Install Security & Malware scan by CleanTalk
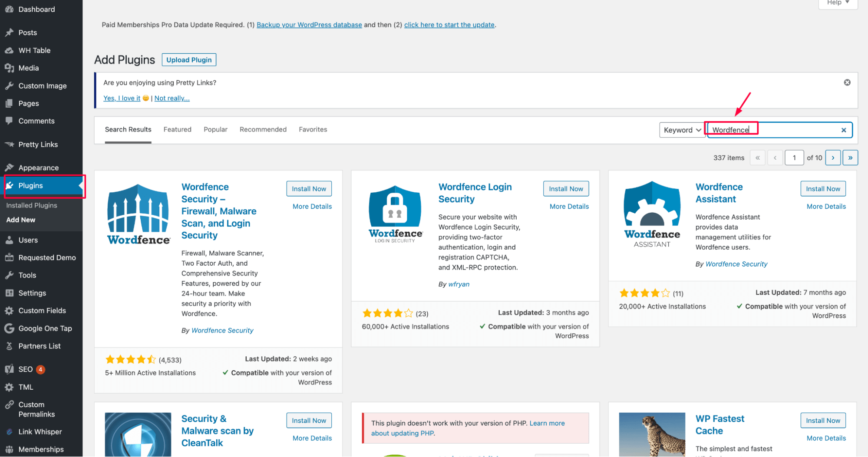 click(309, 420)
